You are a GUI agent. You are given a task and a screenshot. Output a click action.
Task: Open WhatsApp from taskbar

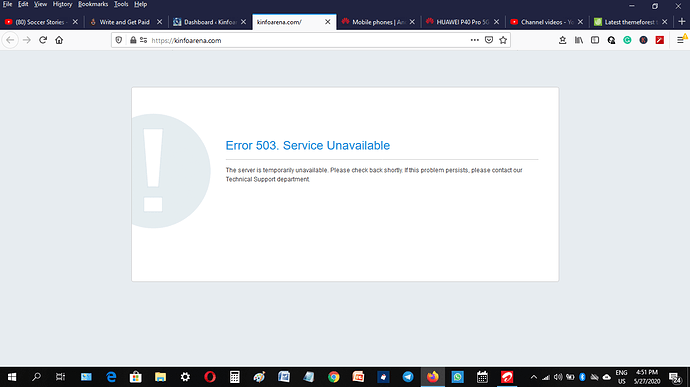pos(458,377)
